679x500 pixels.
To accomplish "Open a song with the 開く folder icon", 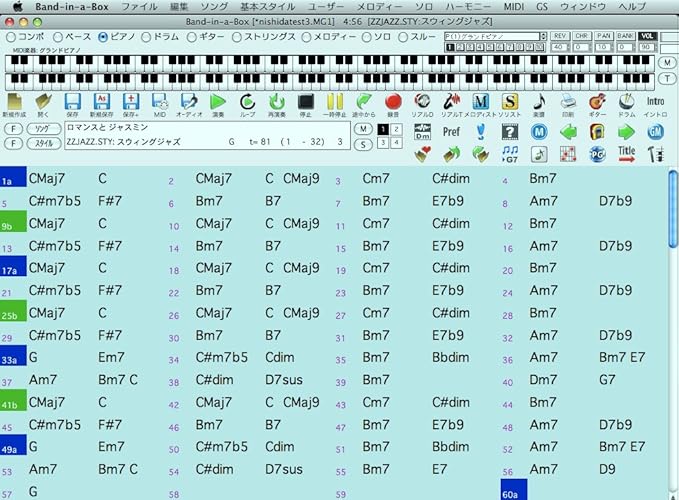I will (x=43, y=105).
